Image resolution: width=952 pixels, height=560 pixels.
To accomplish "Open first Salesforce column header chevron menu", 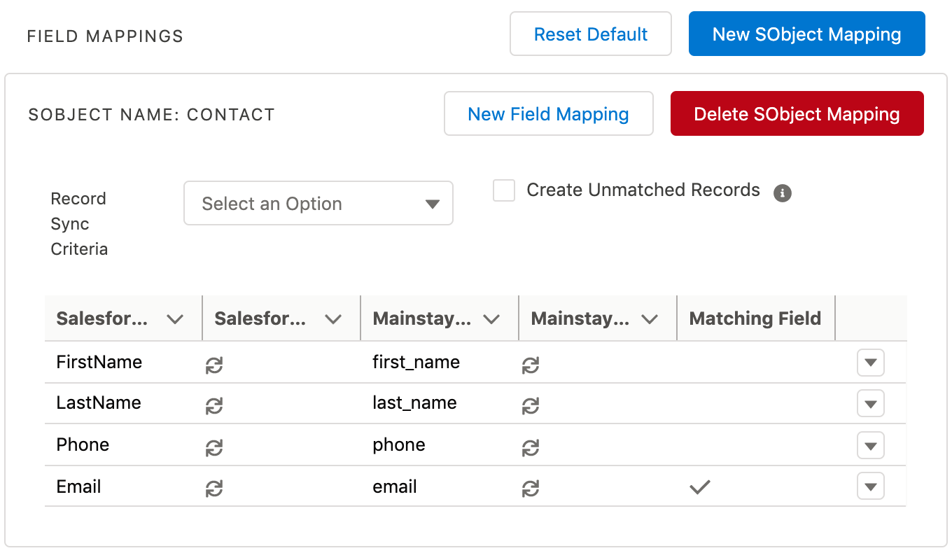I will point(175,319).
